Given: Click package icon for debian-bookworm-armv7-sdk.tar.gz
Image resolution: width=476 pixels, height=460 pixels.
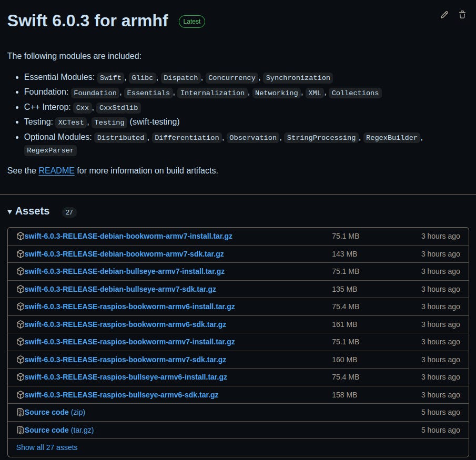Looking at the screenshot, I should pyautogui.click(x=21, y=254).
